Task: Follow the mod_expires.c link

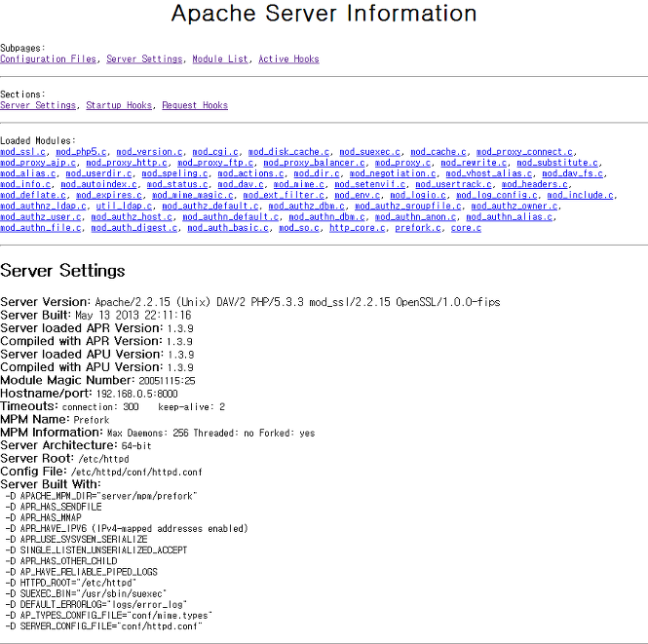Action: 109,195
